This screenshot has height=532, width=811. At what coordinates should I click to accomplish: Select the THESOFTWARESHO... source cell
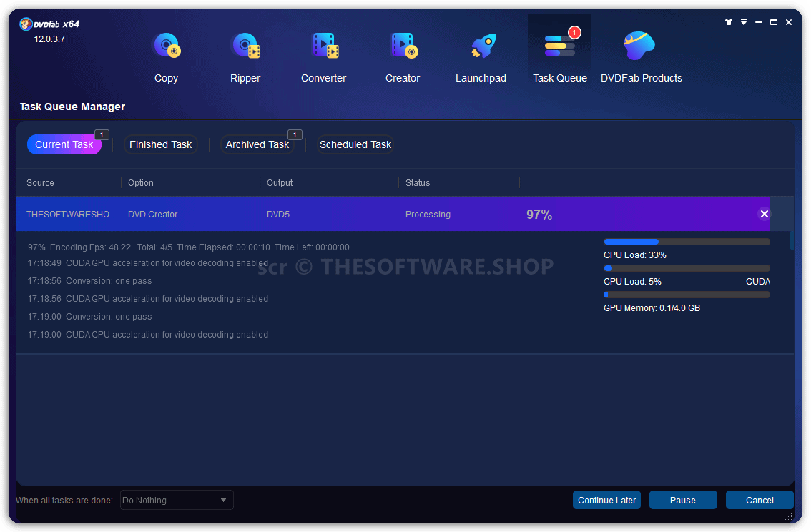click(72, 214)
